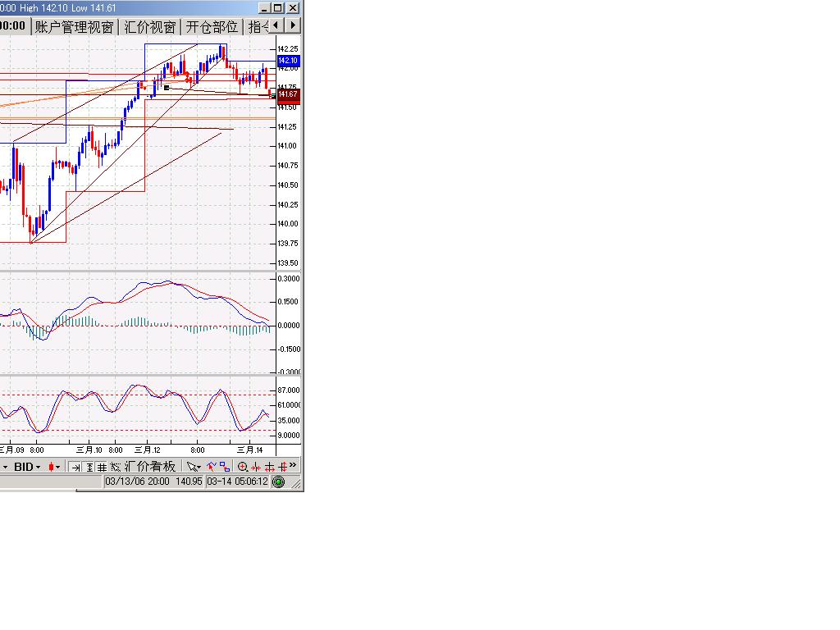Open the 账户管理视窗 tab
The image size is (840, 630).
74,26
